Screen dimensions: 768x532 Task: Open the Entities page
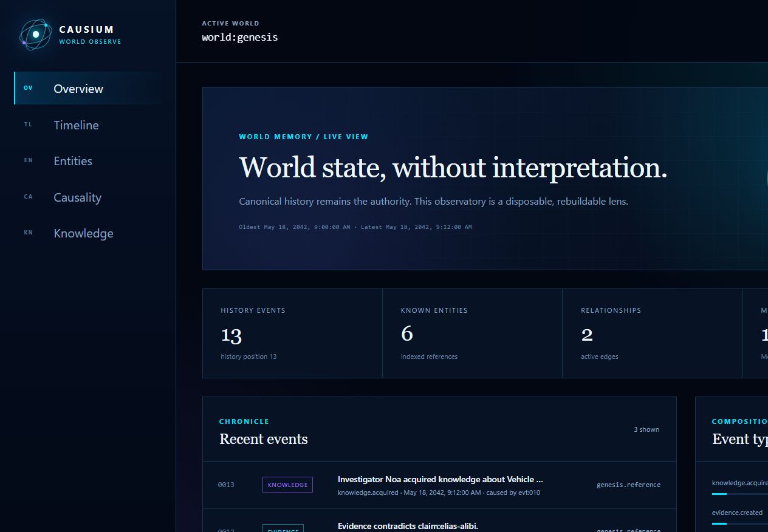click(88, 161)
